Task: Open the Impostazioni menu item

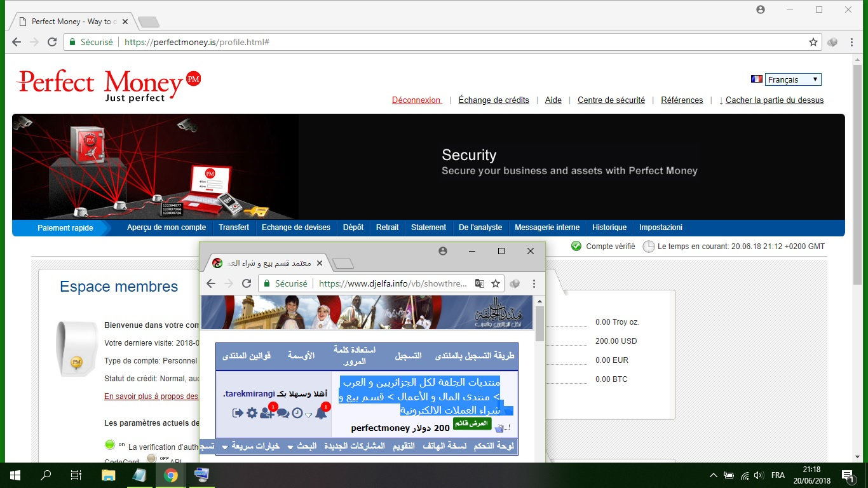Action: tap(661, 227)
